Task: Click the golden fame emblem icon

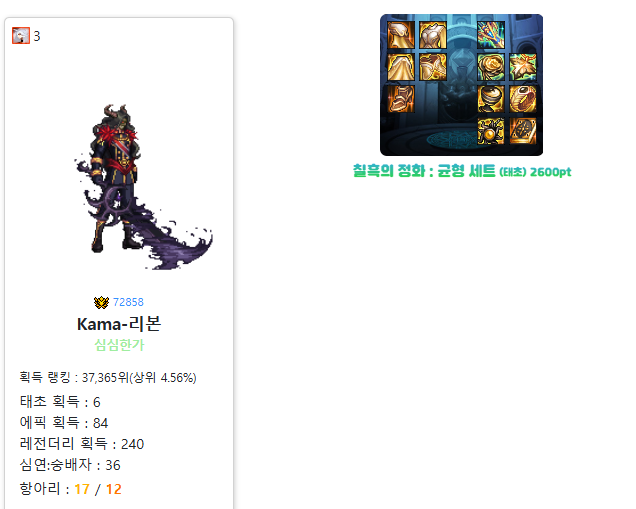Action: 101,302
